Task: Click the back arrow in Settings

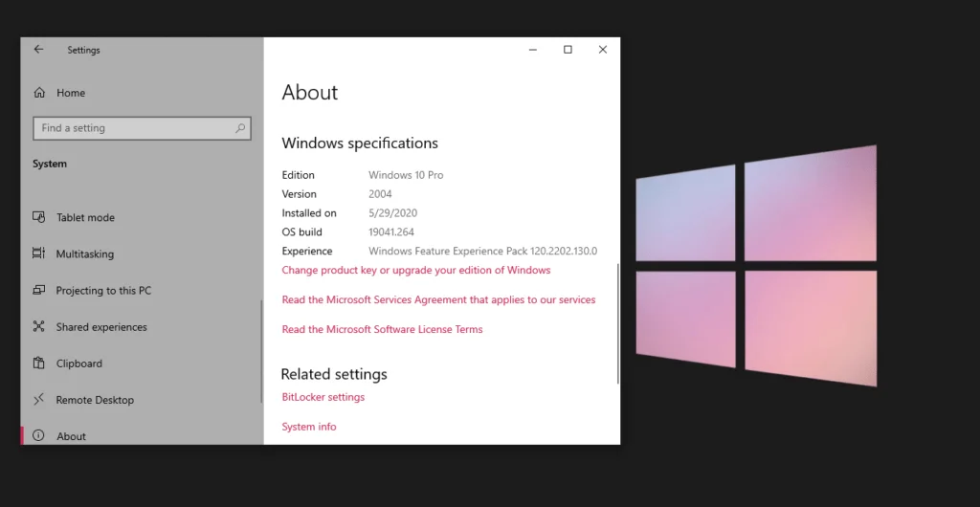Action: (x=38, y=50)
